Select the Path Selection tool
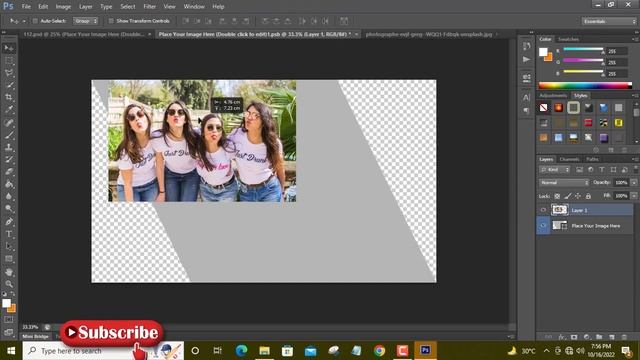Screen dimensions: 640x360 [9, 247]
